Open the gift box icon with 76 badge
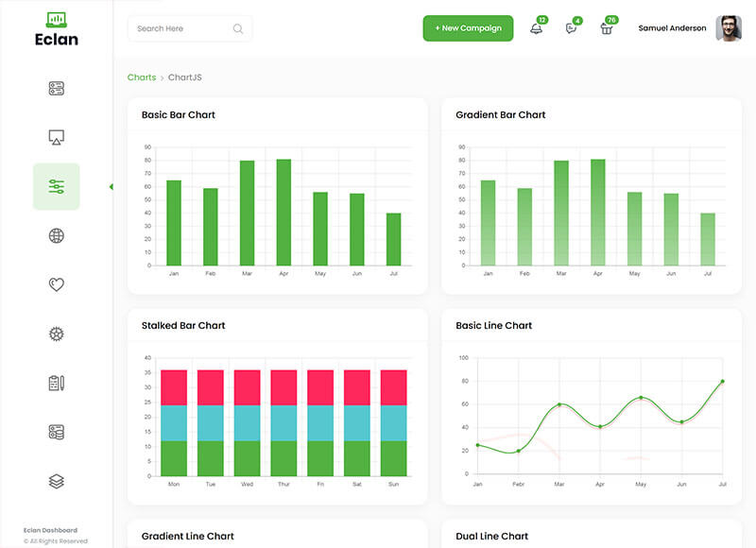756x548 pixels. tap(607, 28)
